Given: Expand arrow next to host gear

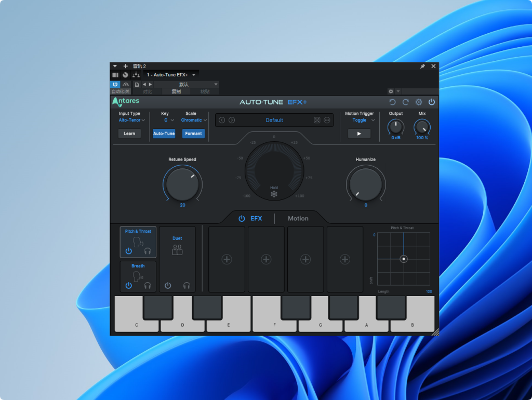Looking at the screenshot, I should [398, 91].
